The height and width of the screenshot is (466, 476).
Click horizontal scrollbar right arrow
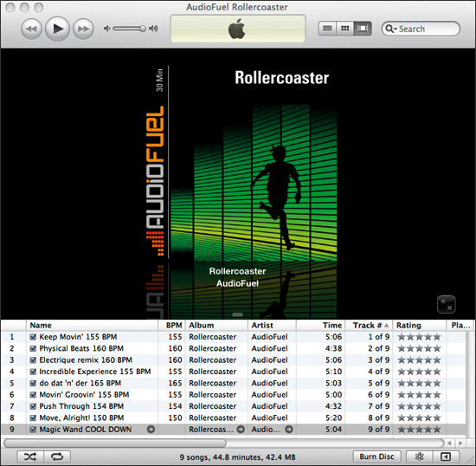(460, 443)
